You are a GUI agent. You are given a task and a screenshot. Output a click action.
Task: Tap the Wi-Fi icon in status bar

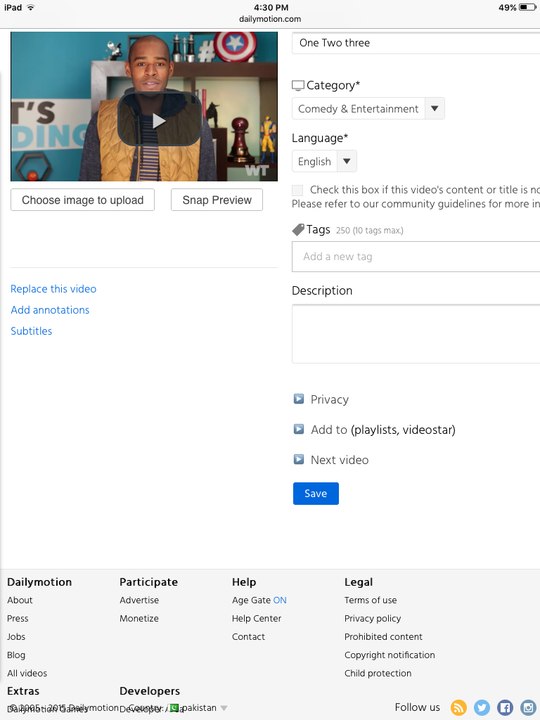(x=31, y=7)
